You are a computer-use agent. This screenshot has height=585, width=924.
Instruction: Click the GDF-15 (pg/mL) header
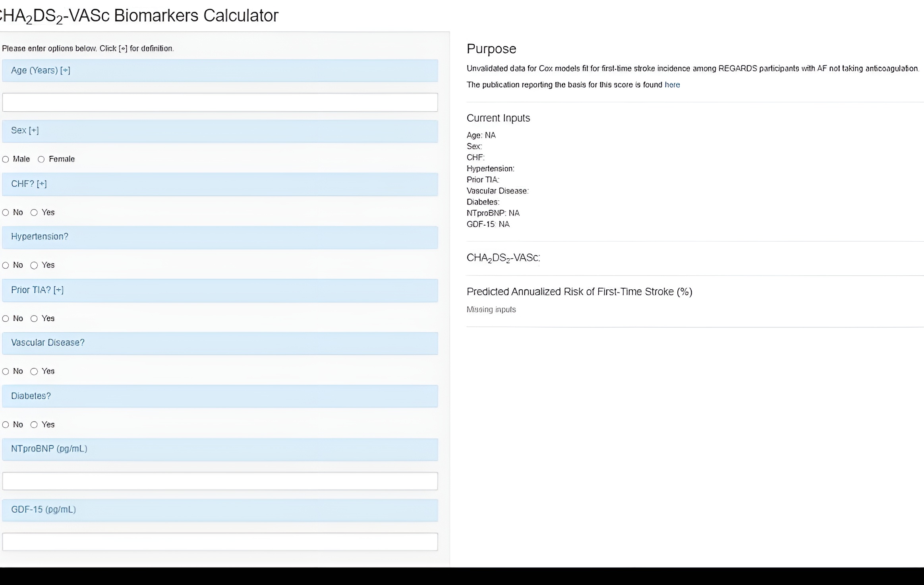pos(220,510)
